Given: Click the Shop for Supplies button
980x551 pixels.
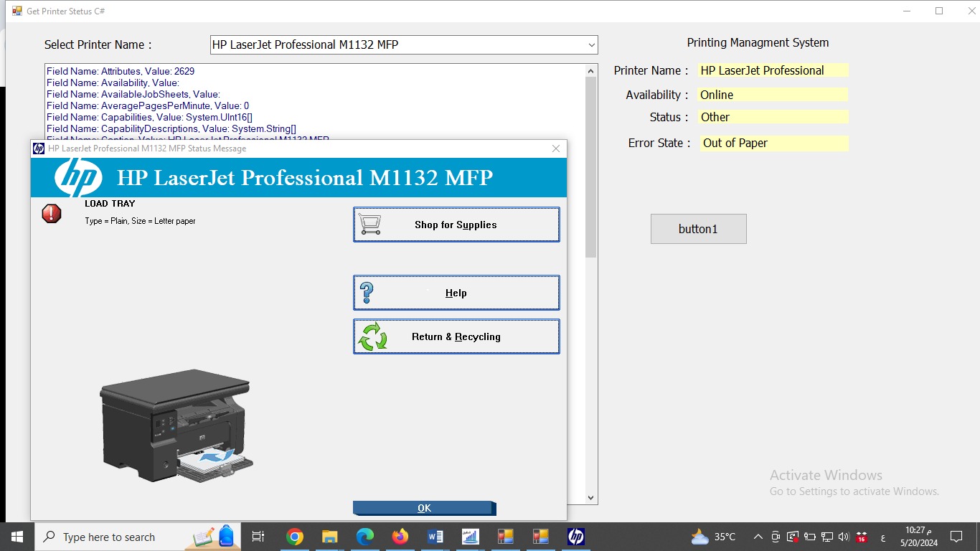Looking at the screenshot, I should pos(456,225).
